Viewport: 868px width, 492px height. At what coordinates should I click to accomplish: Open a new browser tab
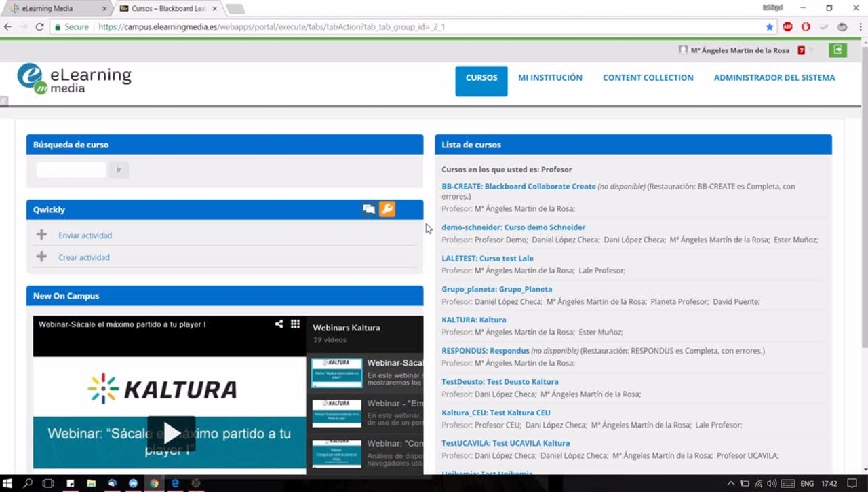[235, 8]
